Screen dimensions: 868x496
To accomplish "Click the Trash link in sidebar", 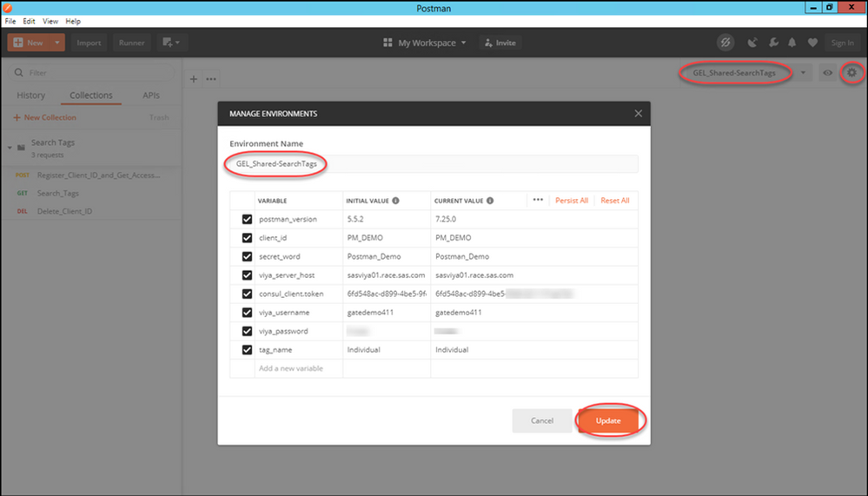I will tap(159, 117).
